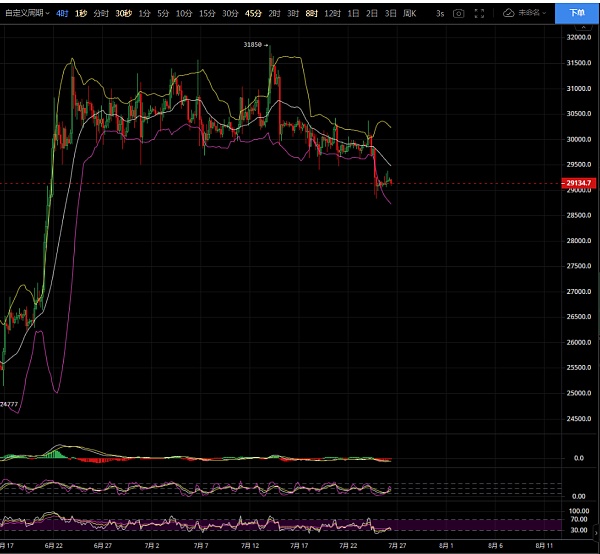Choose the 15分 interval
This screenshot has height=554, width=600.
tap(206, 14)
